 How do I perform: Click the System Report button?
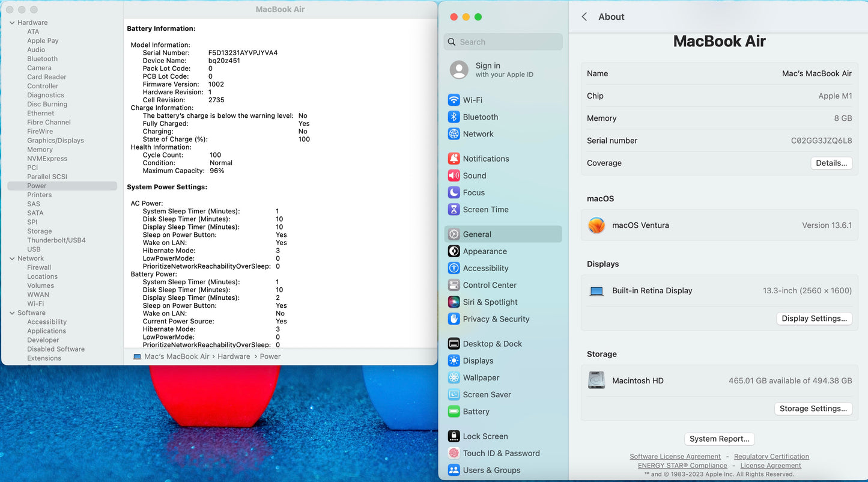pos(719,439)
